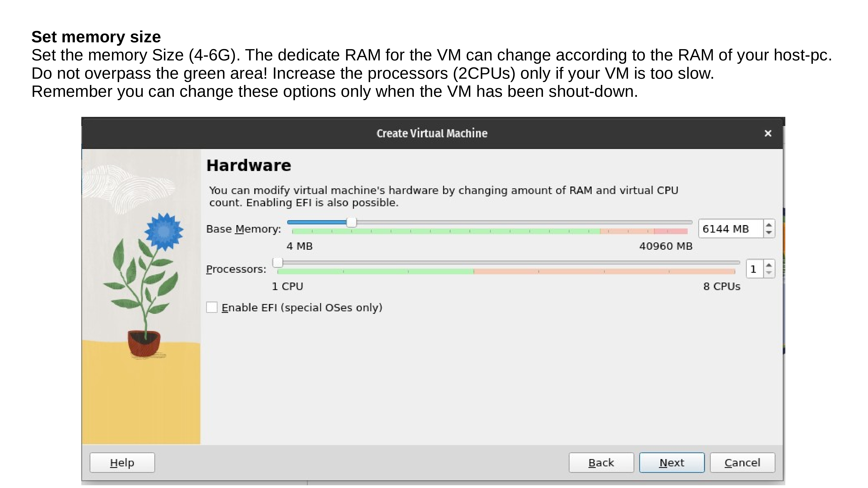Increase base memory with up arrow
The image size is (868, 488).
tap(769, 225)
